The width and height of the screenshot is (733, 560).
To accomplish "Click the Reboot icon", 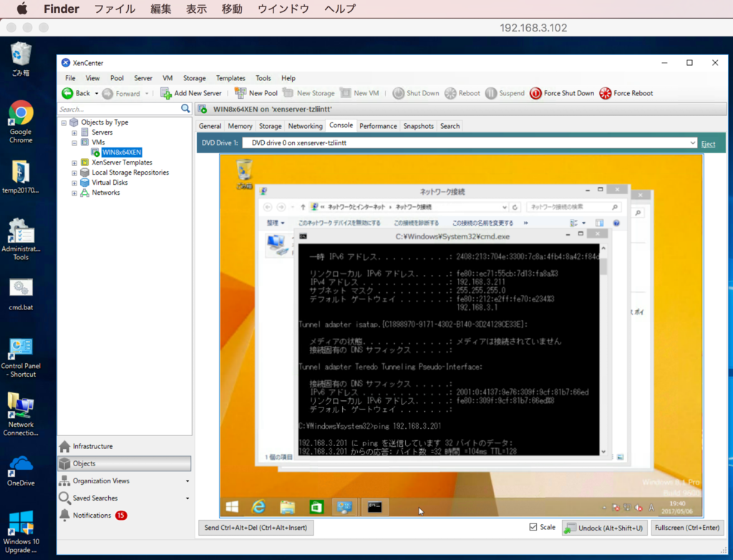I will [x=450, y=93].
